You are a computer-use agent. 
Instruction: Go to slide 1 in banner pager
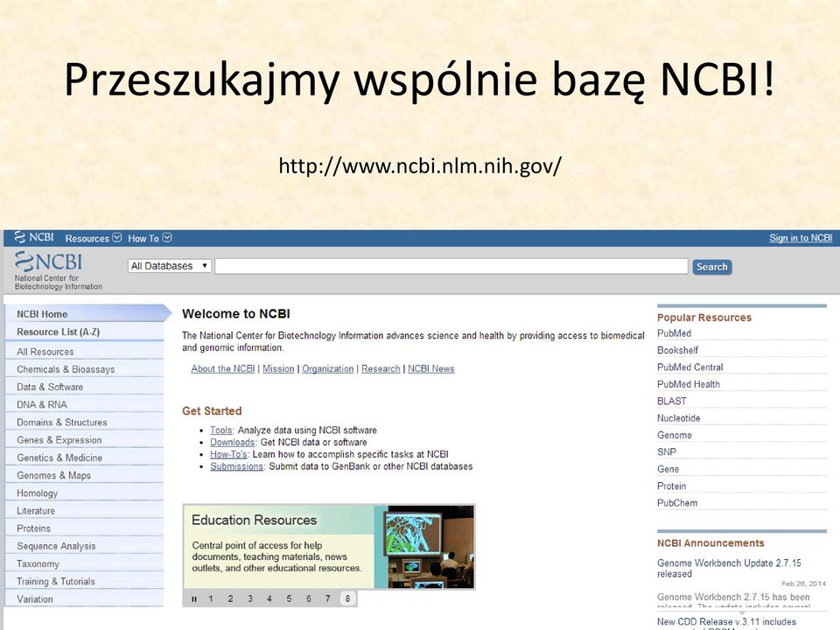tap(211, 598)
